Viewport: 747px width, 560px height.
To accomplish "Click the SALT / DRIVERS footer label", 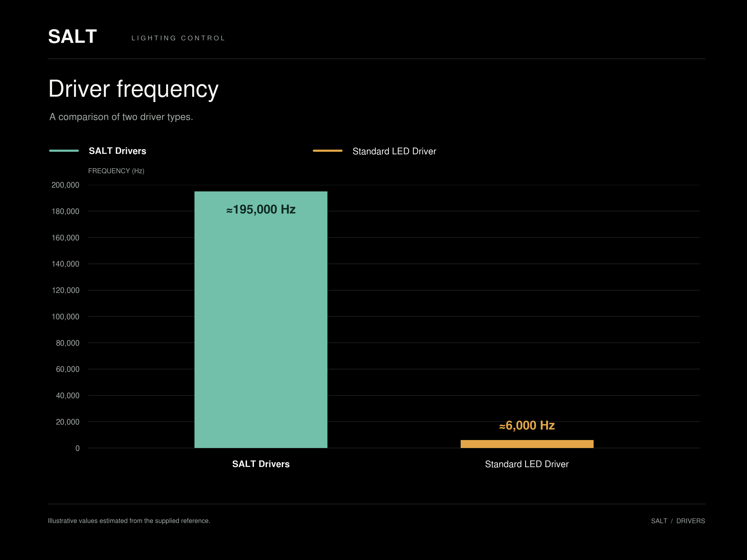I will point(678,521).
